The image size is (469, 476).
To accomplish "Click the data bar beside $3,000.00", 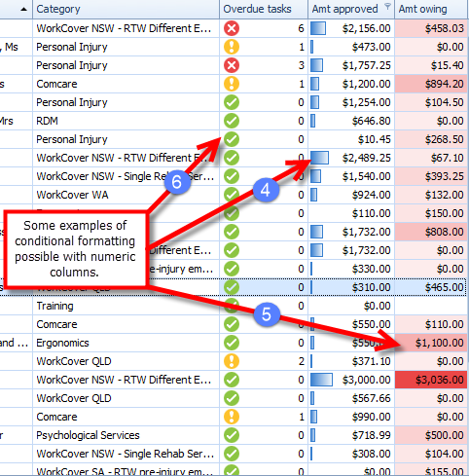I will point(321,380).
